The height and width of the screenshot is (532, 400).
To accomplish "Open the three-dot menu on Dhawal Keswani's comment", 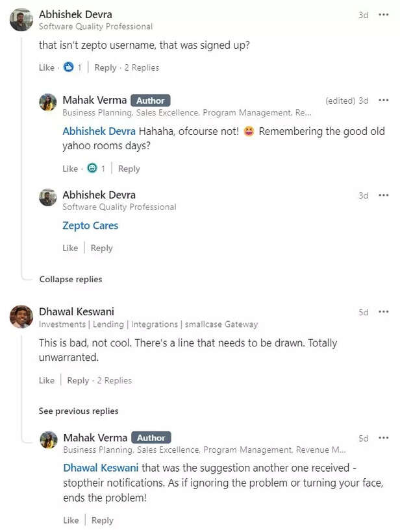I will tap(384, 311).
